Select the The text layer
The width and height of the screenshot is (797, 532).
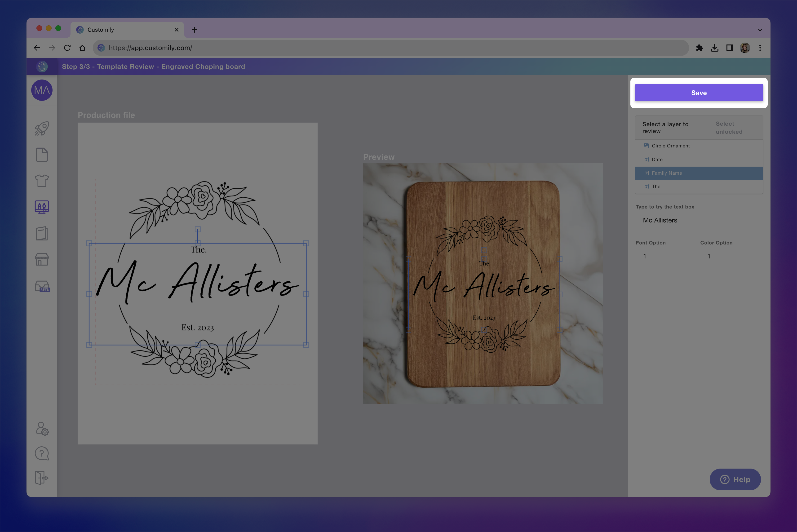[656, 187]
